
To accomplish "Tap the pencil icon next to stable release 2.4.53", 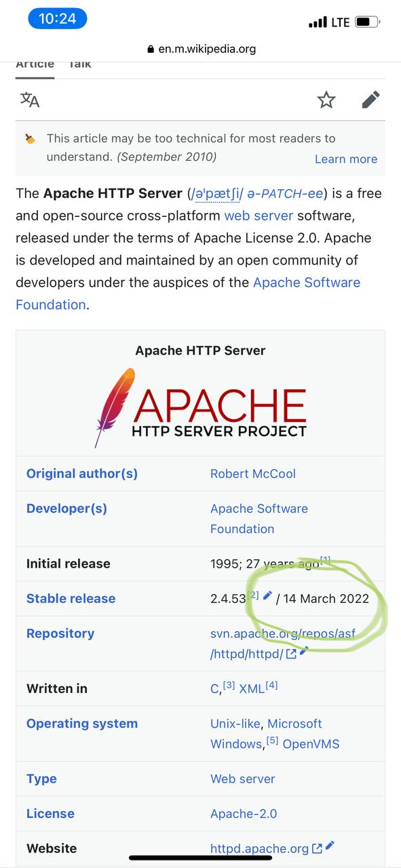I will pyautogui.click(x=267, y=595).
